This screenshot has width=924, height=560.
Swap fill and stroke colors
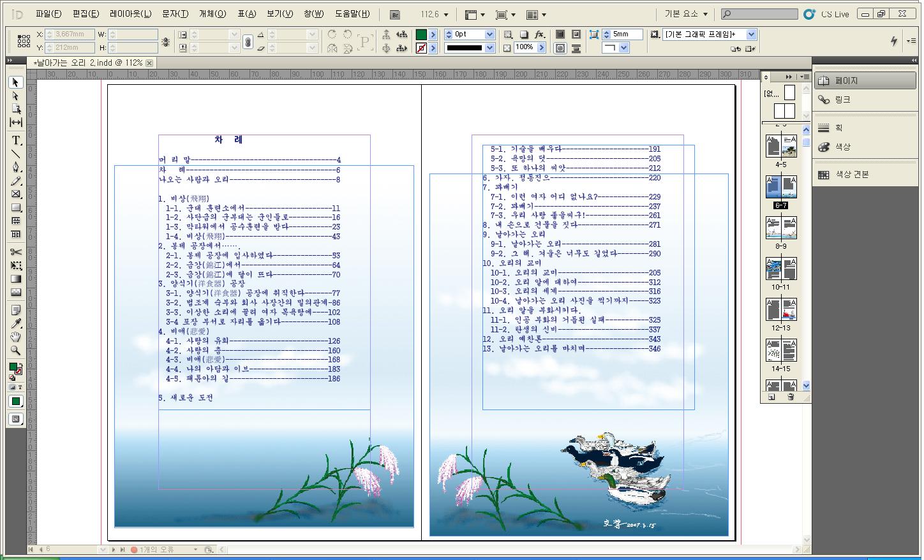pyautogui.click(x=20, y=364)
